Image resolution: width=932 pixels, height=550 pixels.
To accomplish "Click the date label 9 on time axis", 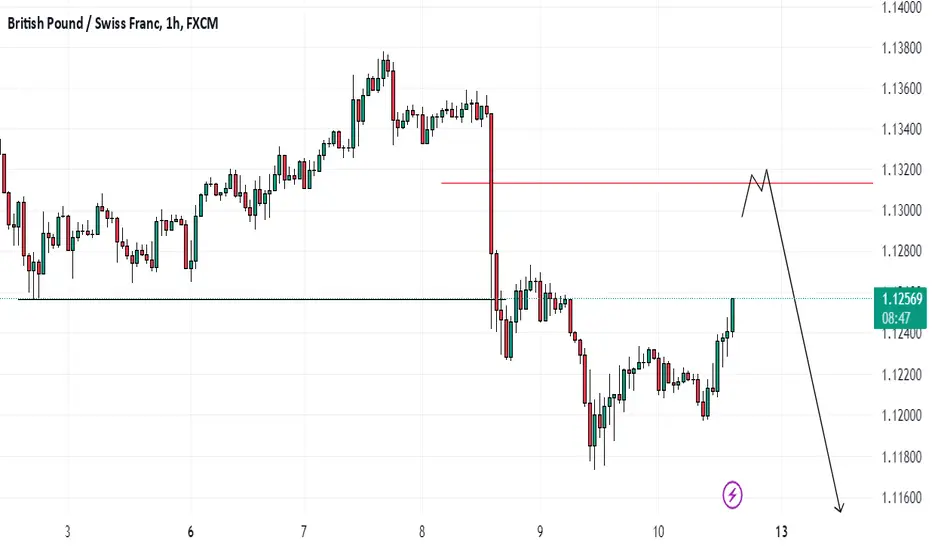I will (540, 532).
